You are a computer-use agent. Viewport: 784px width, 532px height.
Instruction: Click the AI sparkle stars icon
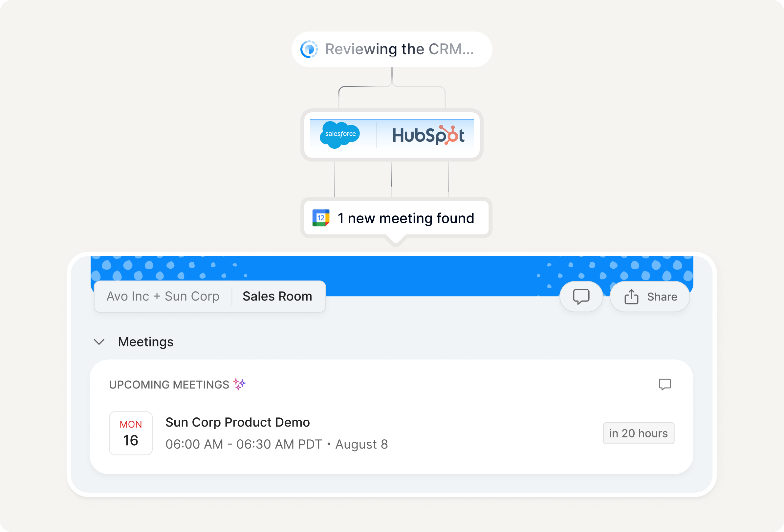tap(239, 384)
